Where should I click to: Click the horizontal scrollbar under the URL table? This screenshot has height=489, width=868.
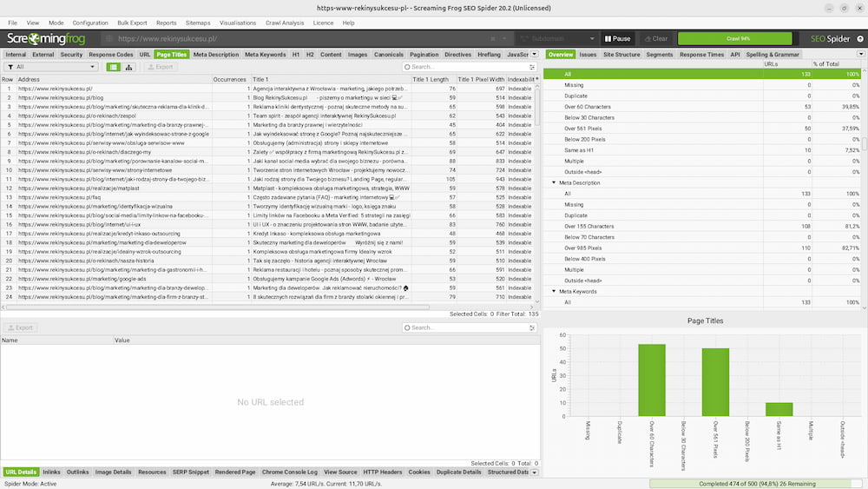pos(217,307)
